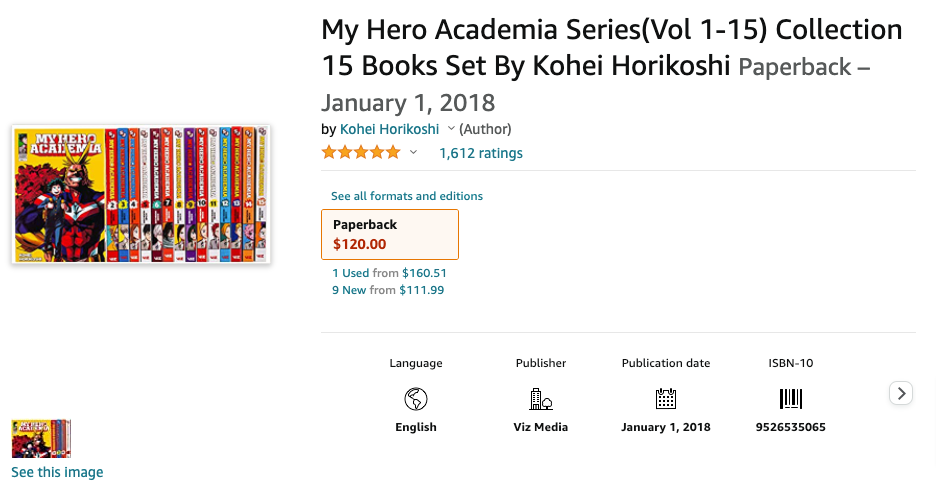The width and height of the screenshot is (936, 485).
Task: Click the five-star rating icon
Action: [x=360, y=153]
